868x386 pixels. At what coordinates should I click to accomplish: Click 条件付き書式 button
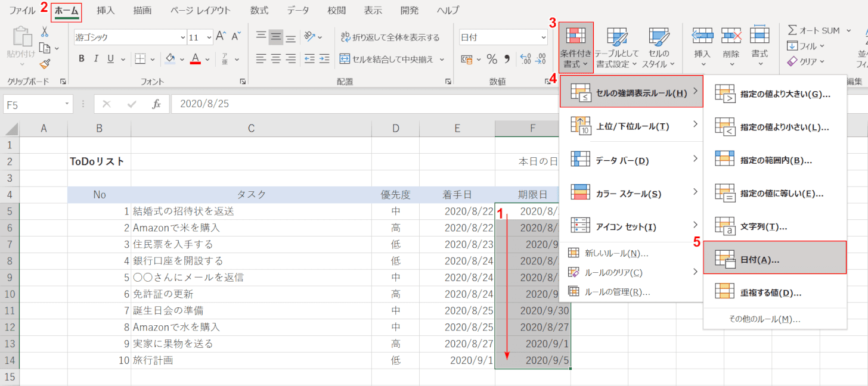coord(576,48)
